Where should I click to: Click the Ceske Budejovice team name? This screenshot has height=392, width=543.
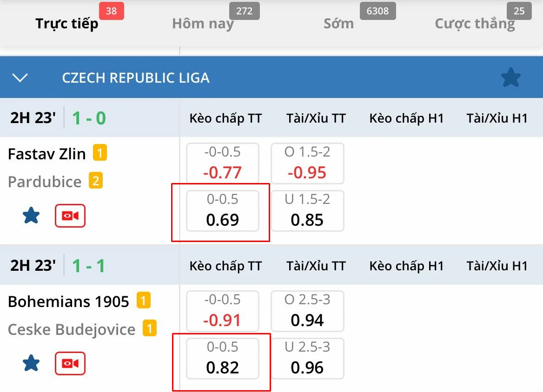point(72,329)
